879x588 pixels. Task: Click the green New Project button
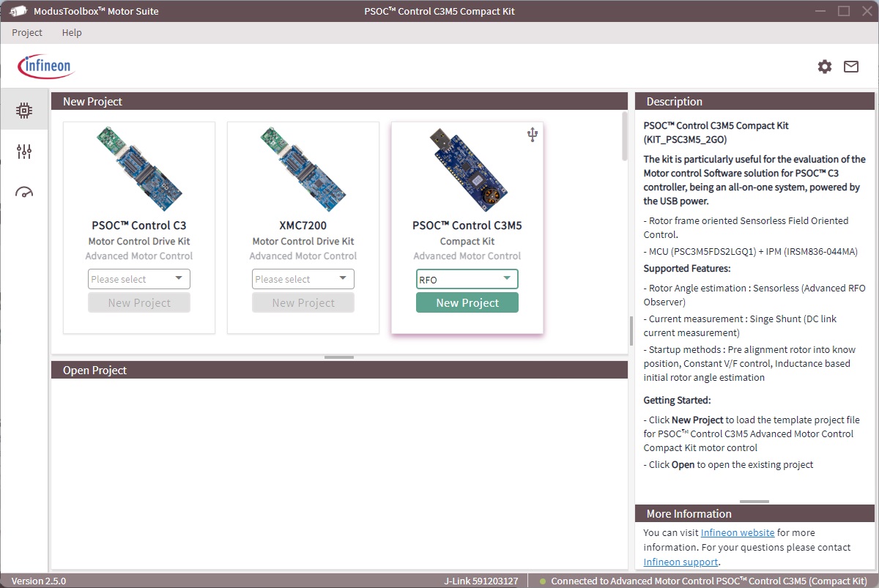[467, 303]
